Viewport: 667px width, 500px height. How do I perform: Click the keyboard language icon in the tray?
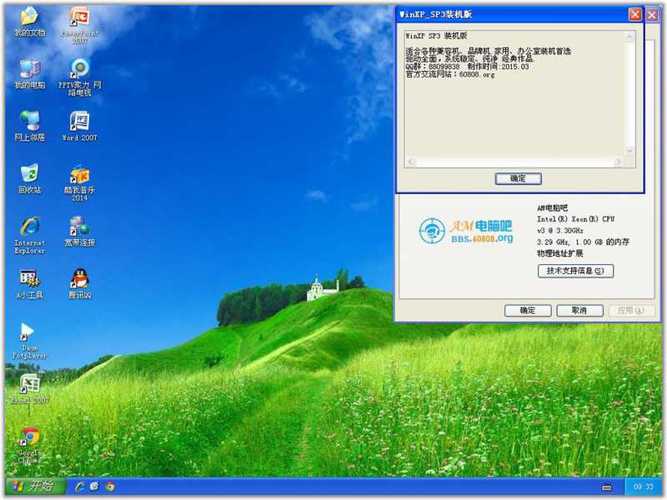(x=607, y=487)
